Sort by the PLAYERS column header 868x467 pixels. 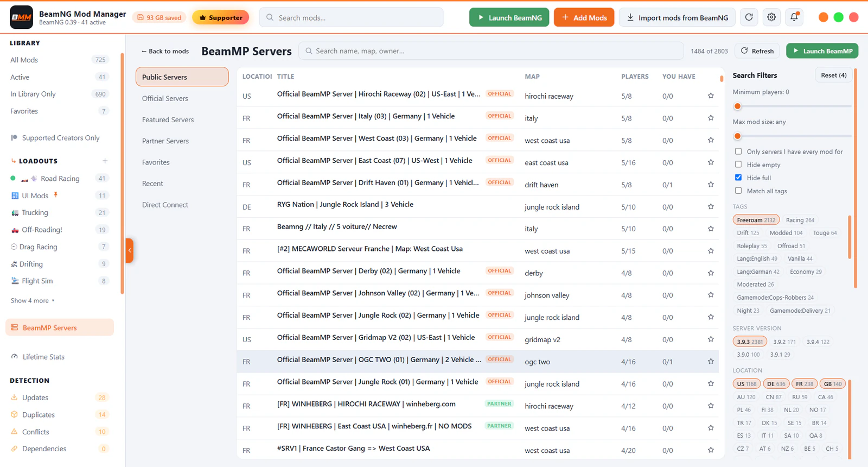click(x=635, y=77)
